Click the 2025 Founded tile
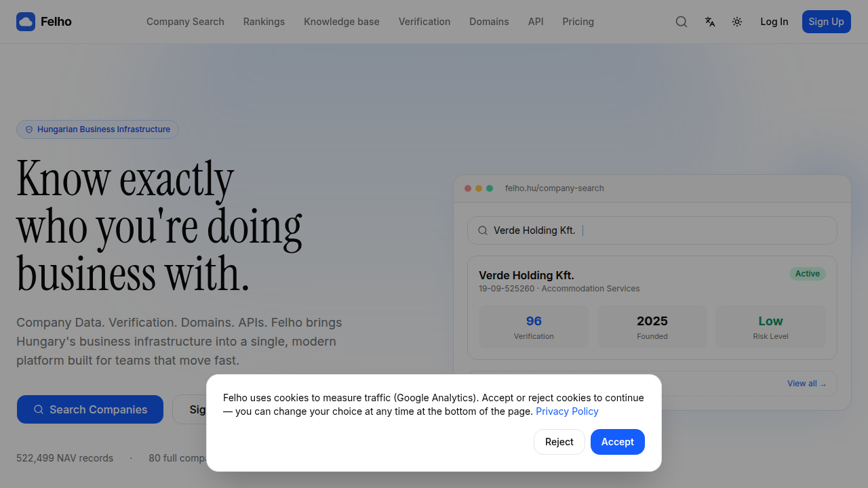Screen dimensions: 868x488 (652, 327)
